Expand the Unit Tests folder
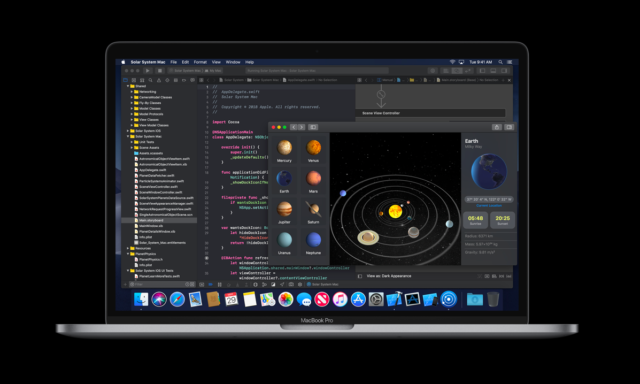This screenshot has width=640, height=384. point(131,142)
